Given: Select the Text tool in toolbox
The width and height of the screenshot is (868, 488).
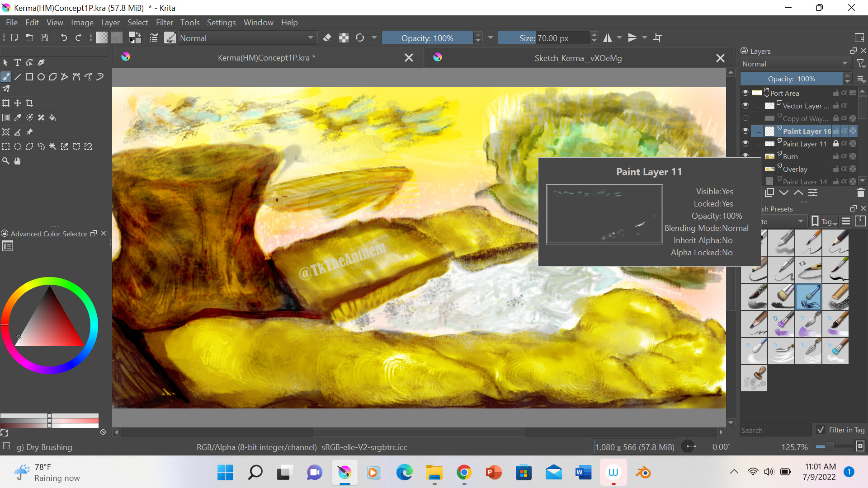Looking at the screenshot, I should (x=18, y=63).
